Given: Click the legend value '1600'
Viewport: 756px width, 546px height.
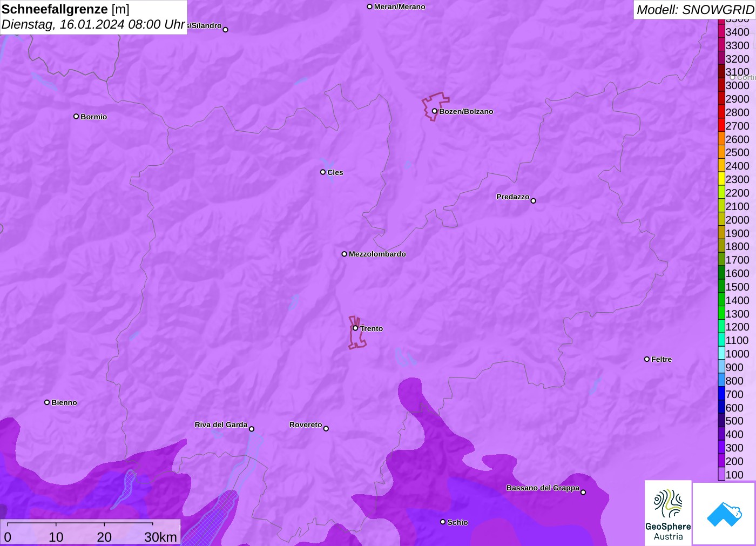Looking at the screenshot, I should 738,273.
